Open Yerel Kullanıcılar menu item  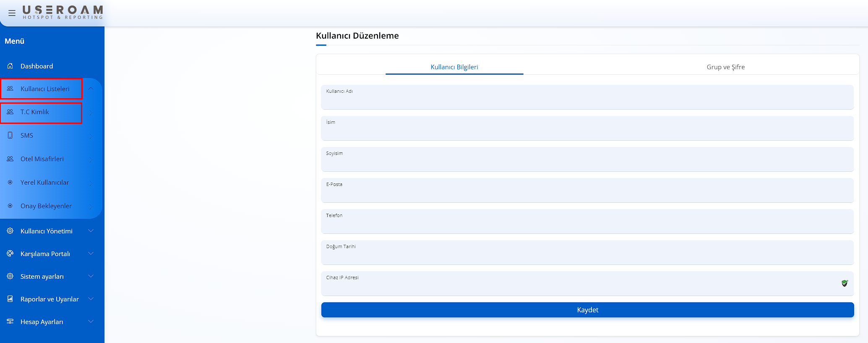pos(44,182)
